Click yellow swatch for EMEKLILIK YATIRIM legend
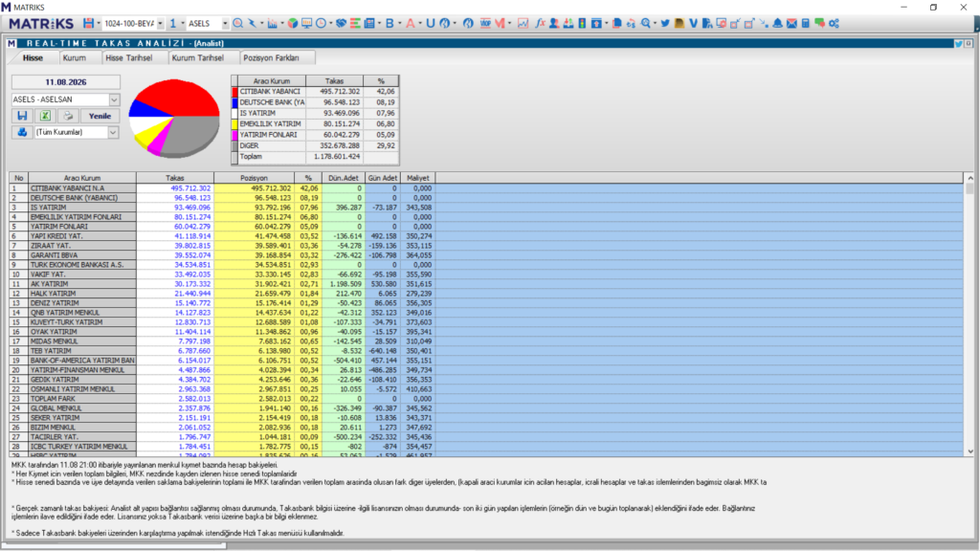This screenshot has width=980, height=551. click(234, 124)
